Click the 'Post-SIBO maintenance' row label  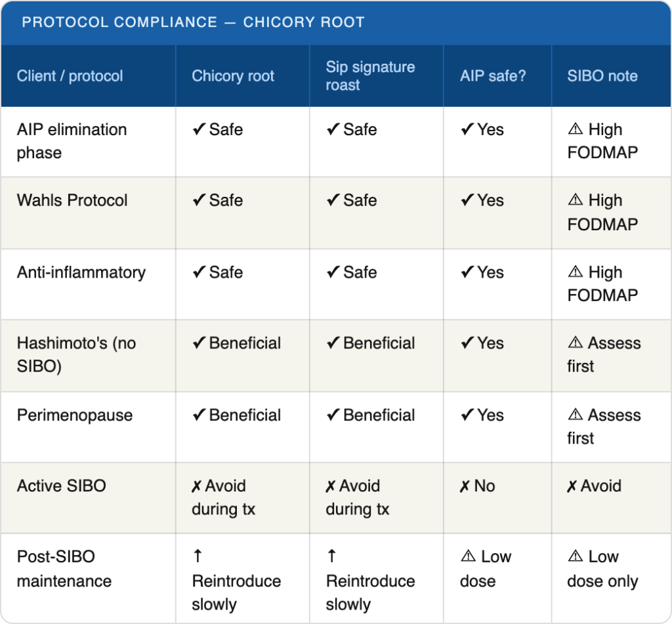point(64,569)
